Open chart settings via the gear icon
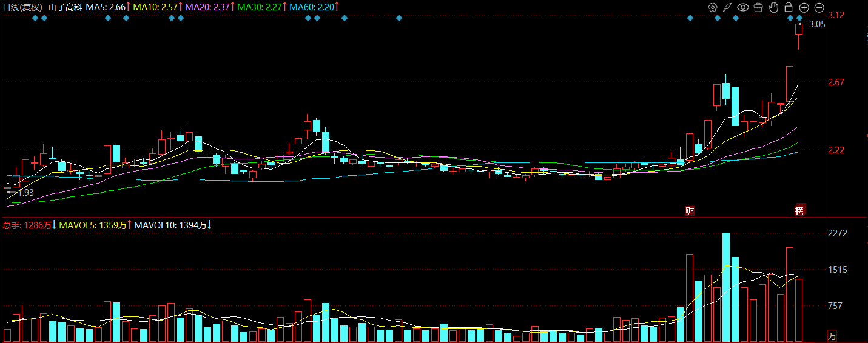 [713, 7]
